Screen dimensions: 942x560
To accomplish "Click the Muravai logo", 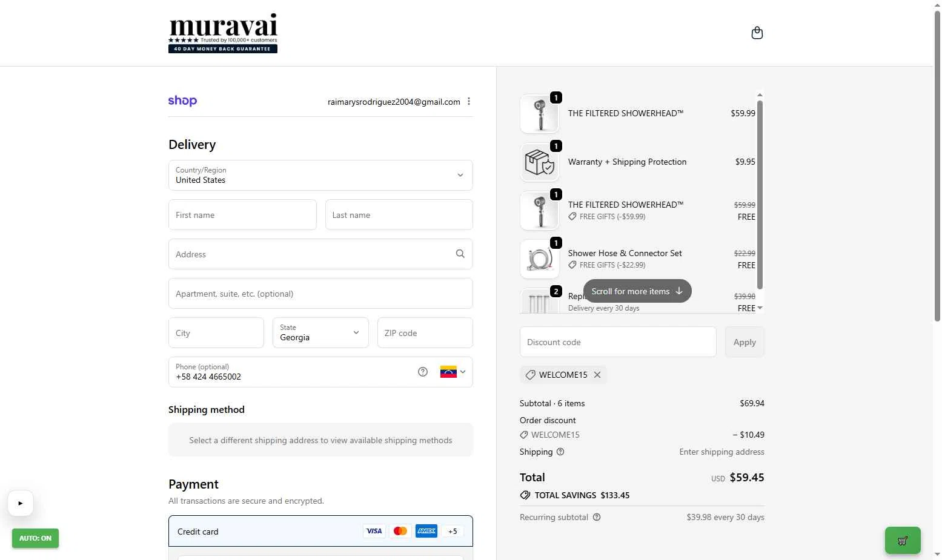I will pos(223,33).
